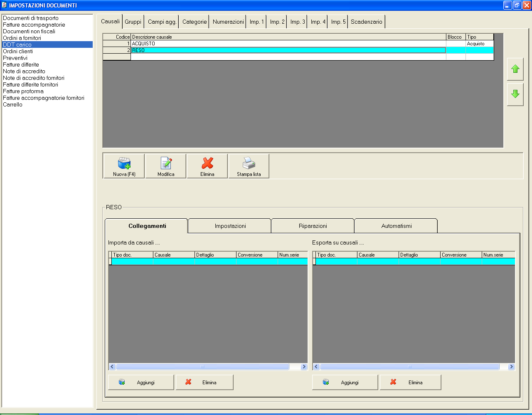Click Aggiungi under Esporta su causali
The image size is (532, 415).
pyautogui.click(x=345, y=382)
